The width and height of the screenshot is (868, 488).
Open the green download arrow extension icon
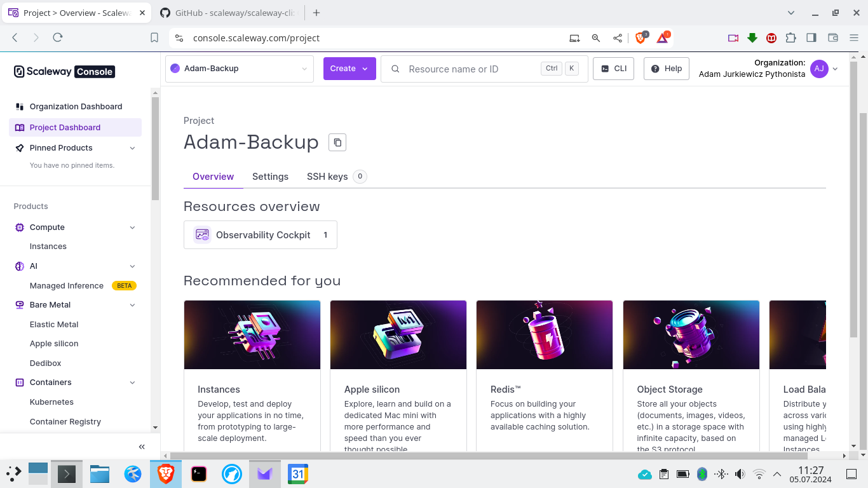[752, 38]
